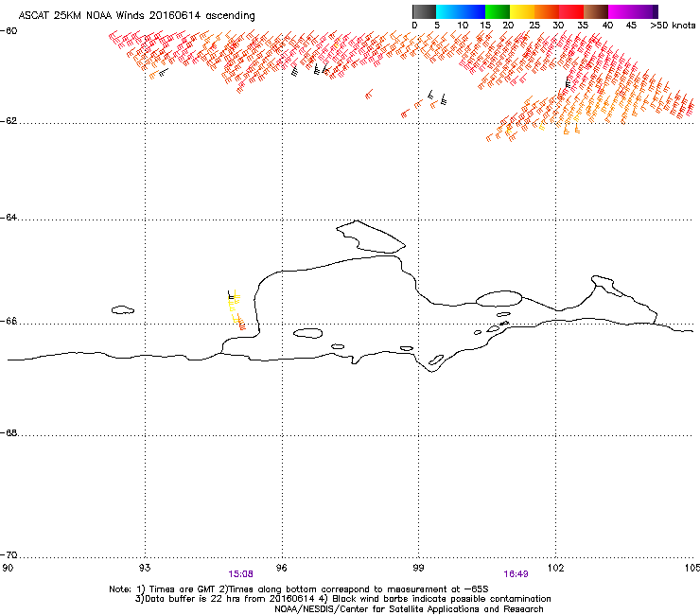Click the large island outline north of the coast
Image resolution: width=700 pixels, height=615 pixels.
tap(371, 237)
